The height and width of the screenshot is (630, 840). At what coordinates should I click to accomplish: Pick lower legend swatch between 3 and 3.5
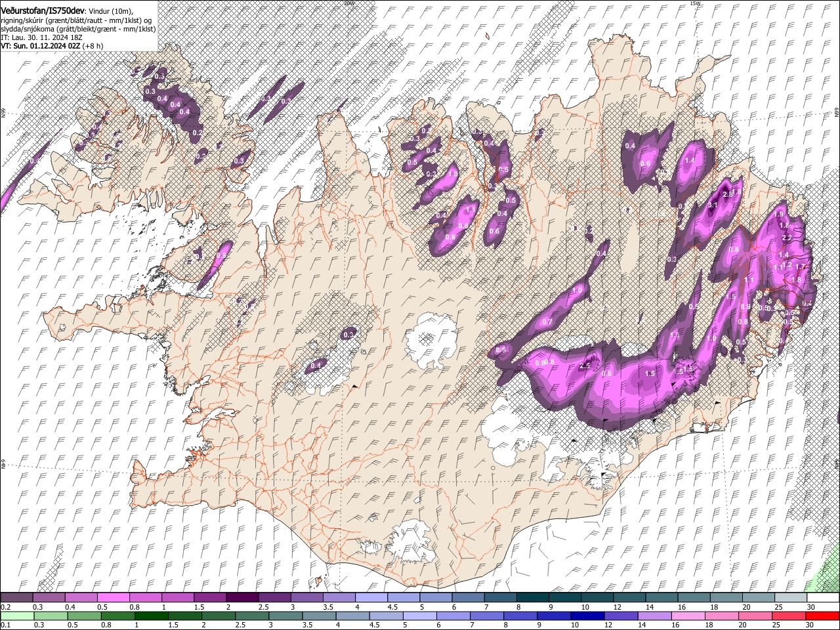(x=285, y=616)
